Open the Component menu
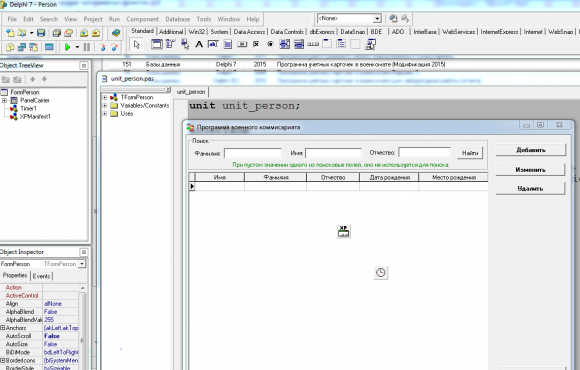 pyautogui.click(x=142, y=19)
